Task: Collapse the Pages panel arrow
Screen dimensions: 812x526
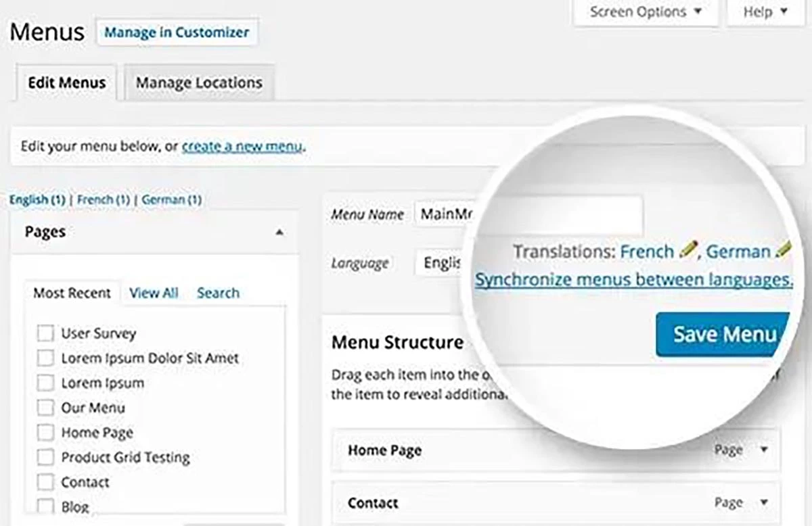Action: 279,232
